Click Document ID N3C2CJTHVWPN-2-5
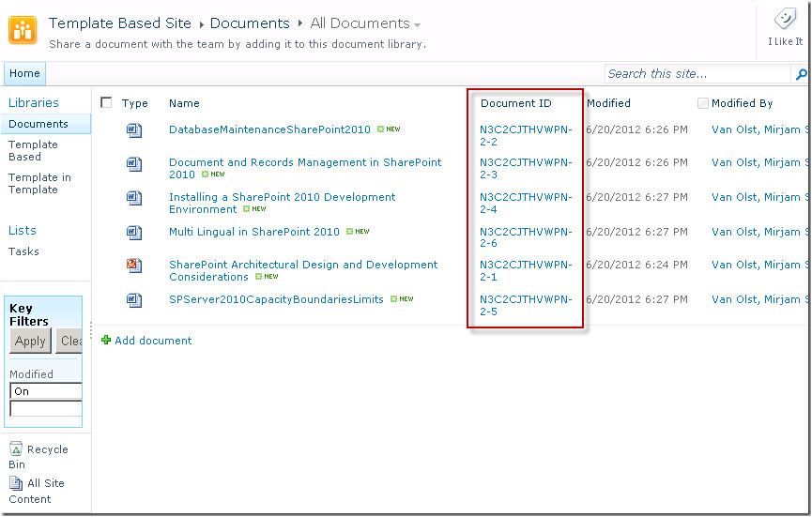 (x=526, y=305)
